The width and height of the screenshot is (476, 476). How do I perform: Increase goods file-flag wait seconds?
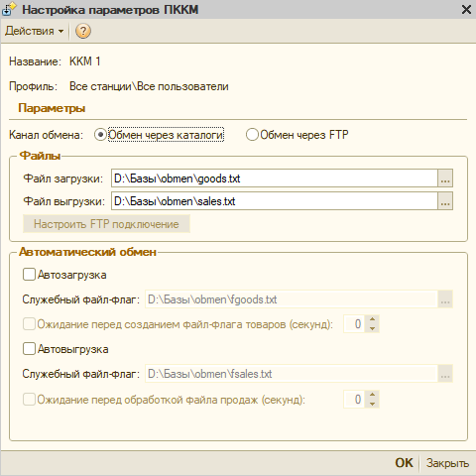(373, 319)
